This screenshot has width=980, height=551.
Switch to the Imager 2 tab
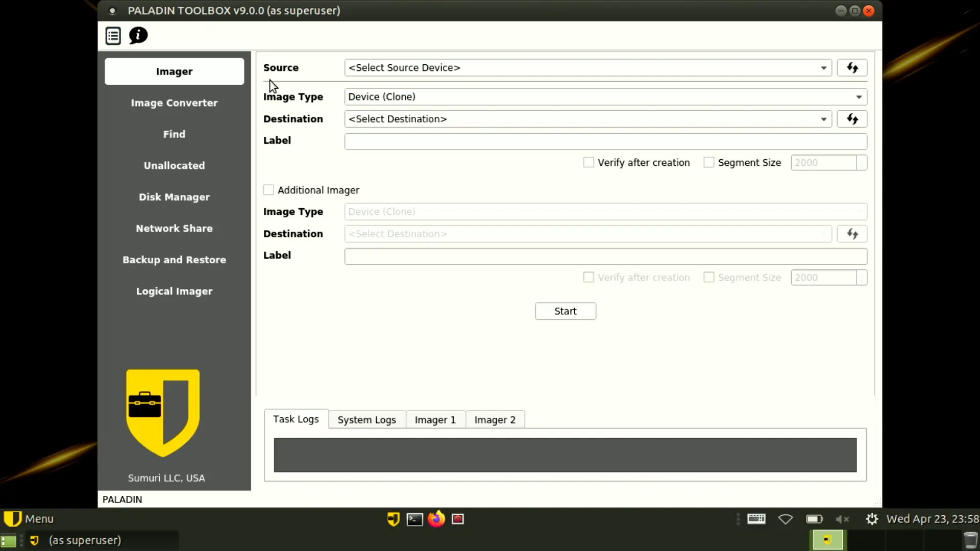[495, 420]
